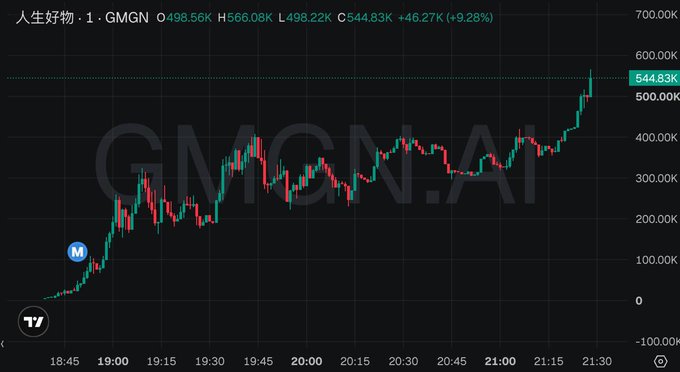Viewport: 680px width, 372px height.
Task: Click the 20:15 time axis label
Action: [x=355, y=361]
